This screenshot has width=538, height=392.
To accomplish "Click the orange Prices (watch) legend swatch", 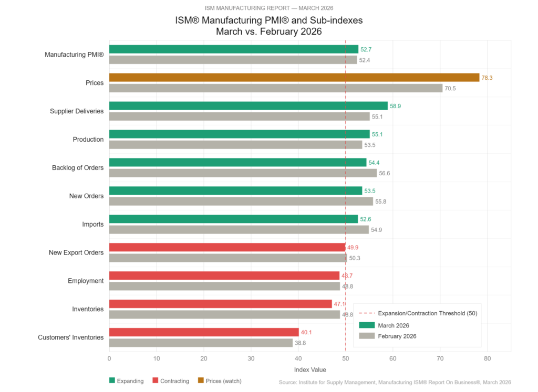I will 200,381.
